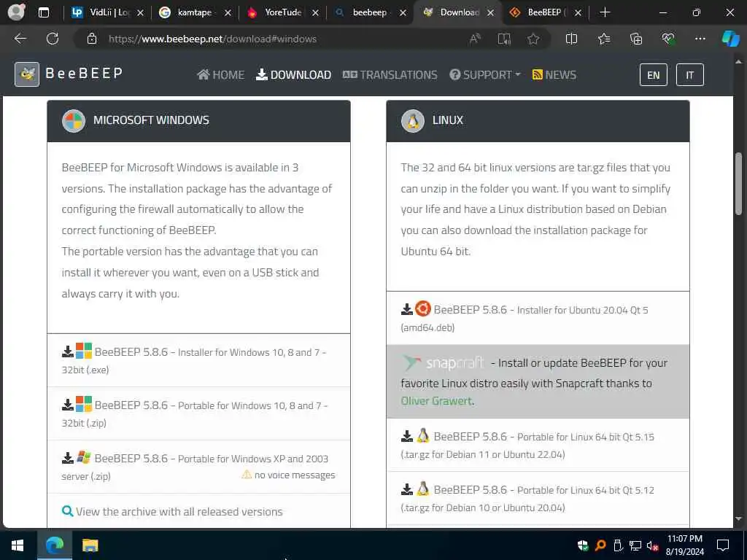Click the browser profile avatar icon

coord(17,12)
